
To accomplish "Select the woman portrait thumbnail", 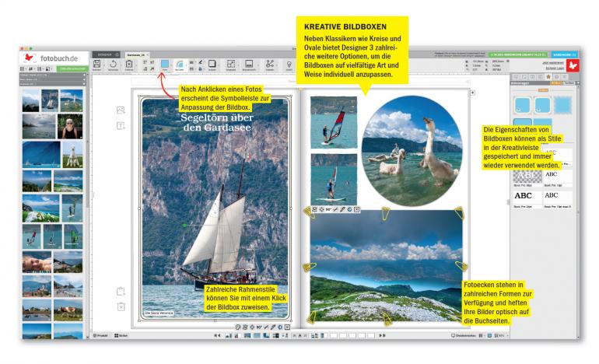I will [x=70, y=127].
